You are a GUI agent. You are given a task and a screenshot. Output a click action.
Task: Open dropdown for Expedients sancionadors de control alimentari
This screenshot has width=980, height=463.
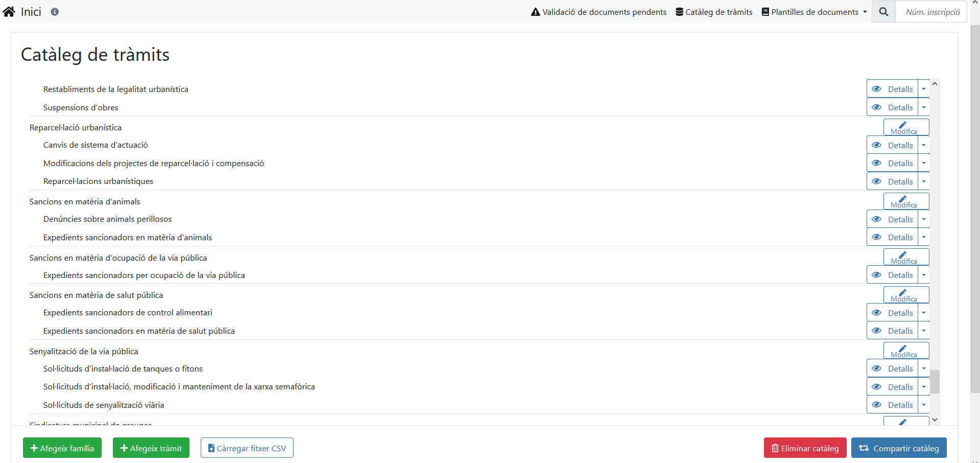point(923,313)
